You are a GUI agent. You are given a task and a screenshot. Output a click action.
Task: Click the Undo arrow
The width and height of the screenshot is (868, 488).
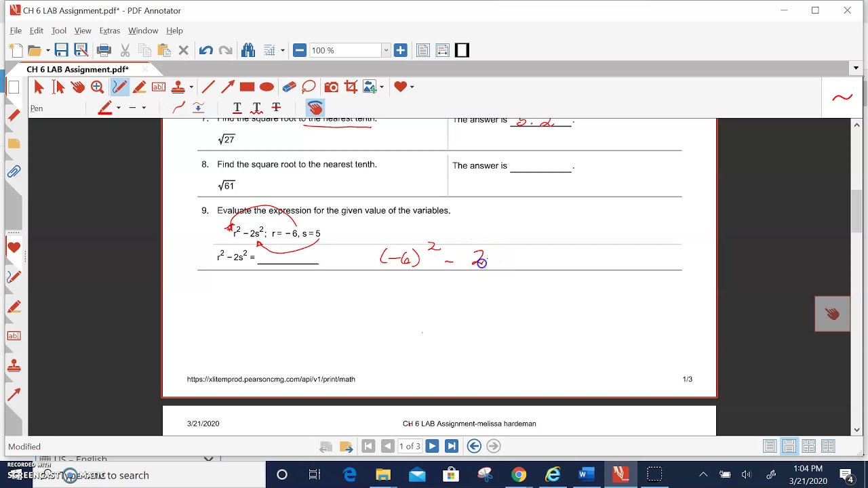pos(206,50)
